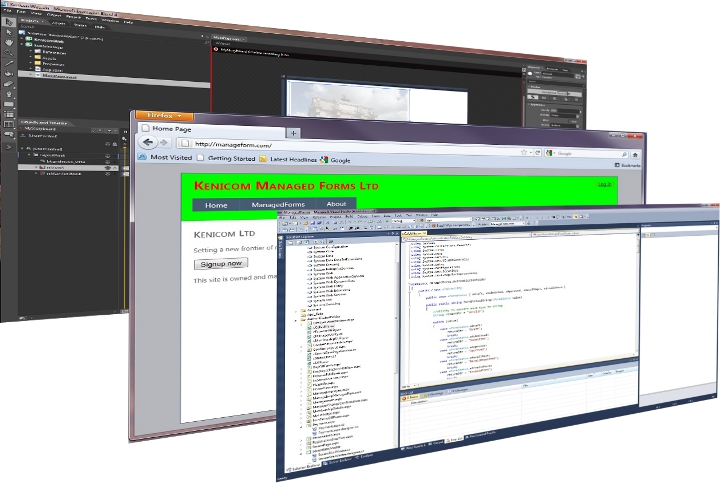Open Blend's File menu
Screen dimensions: 720x483
click(8, 11)
